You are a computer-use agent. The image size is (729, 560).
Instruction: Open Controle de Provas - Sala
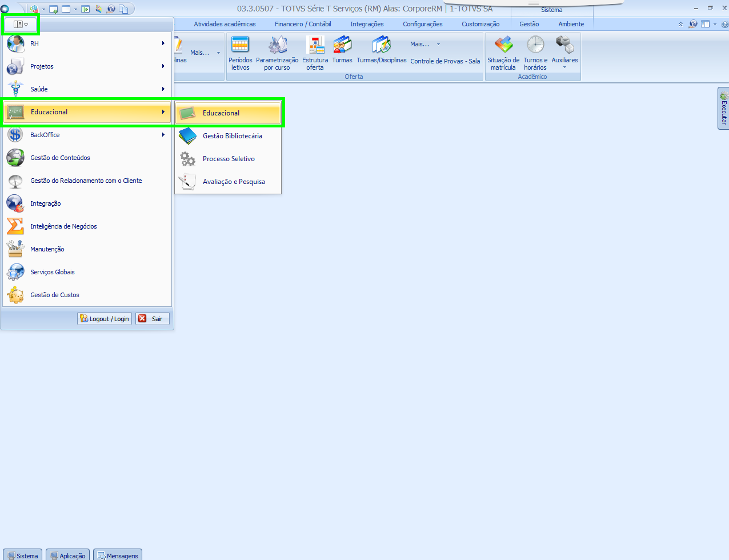click(x=445, y=61)
